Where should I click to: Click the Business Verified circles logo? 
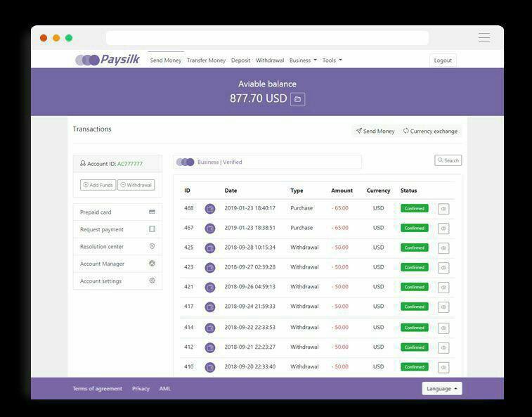tap(186, 162)
